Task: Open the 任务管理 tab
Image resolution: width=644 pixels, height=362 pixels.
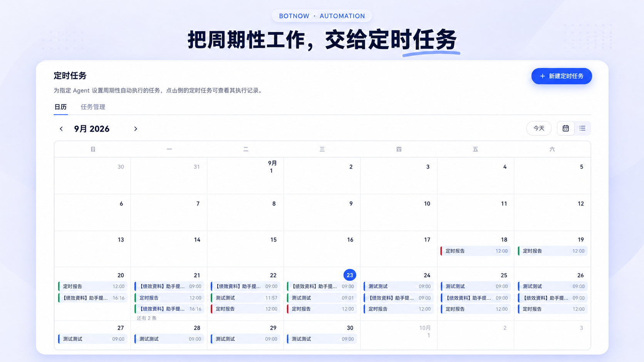Action: [x=93, y=107]
